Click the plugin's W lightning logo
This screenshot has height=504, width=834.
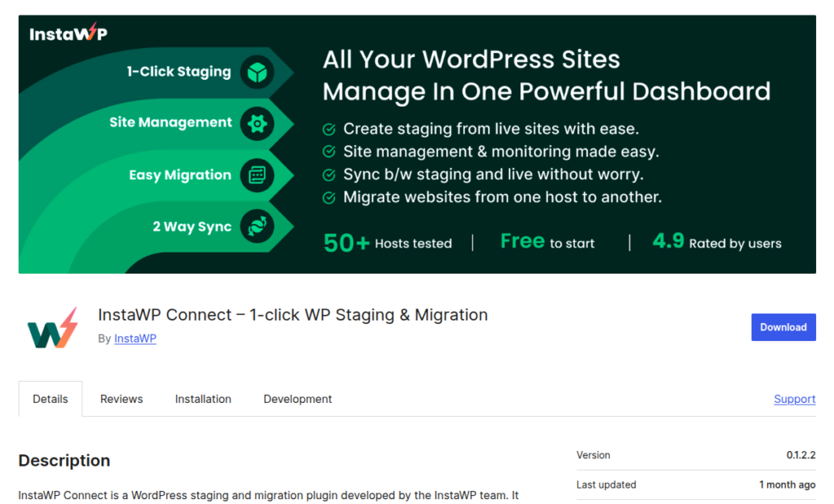[x=51, y=327]
